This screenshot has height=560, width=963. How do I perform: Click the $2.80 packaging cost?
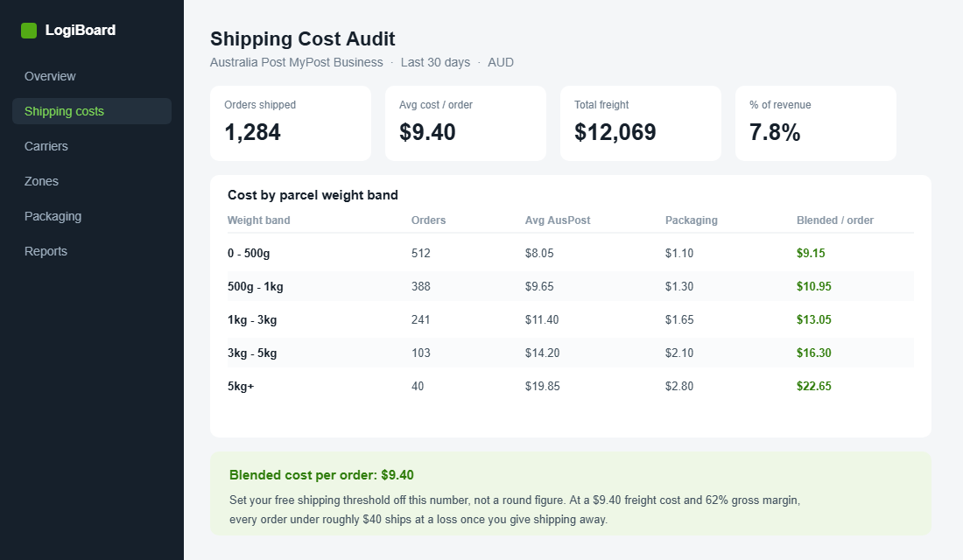pyautogui.click(x=679, y=386)
